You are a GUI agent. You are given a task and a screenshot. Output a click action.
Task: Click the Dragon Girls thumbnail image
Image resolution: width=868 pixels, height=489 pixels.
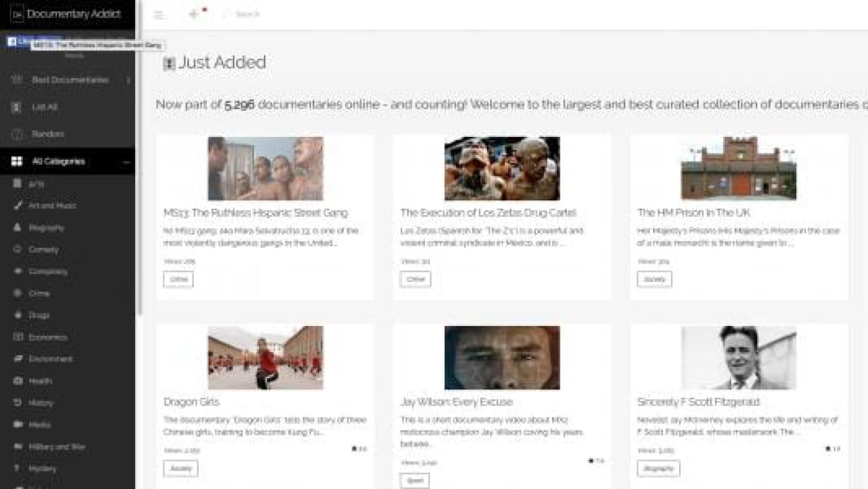tap(265, 358)
